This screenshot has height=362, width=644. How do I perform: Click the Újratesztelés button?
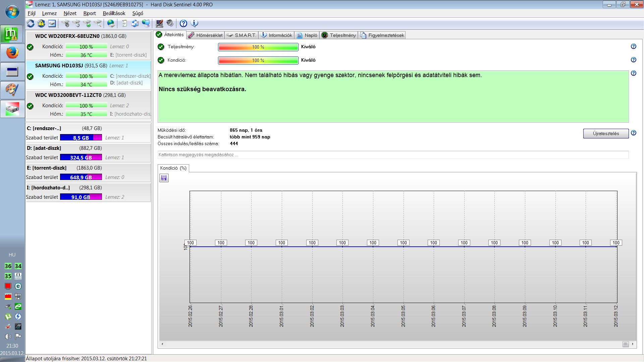(606, 133)
